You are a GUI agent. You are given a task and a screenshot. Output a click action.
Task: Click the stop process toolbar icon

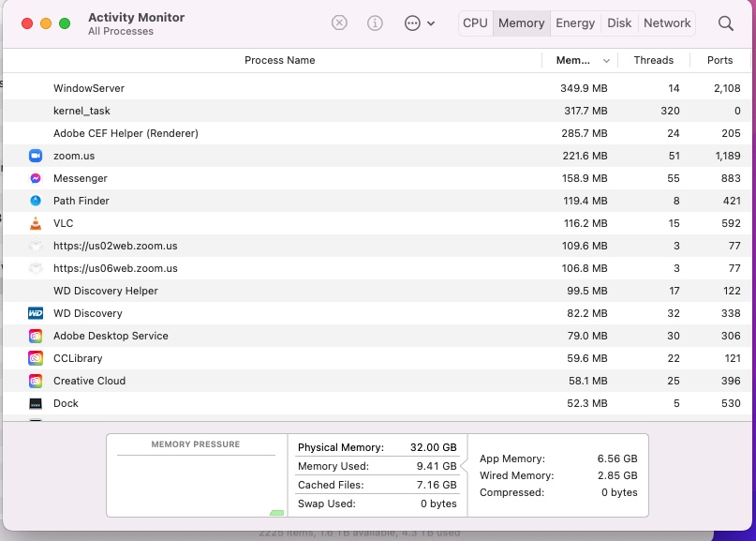[x=339, y=23]
